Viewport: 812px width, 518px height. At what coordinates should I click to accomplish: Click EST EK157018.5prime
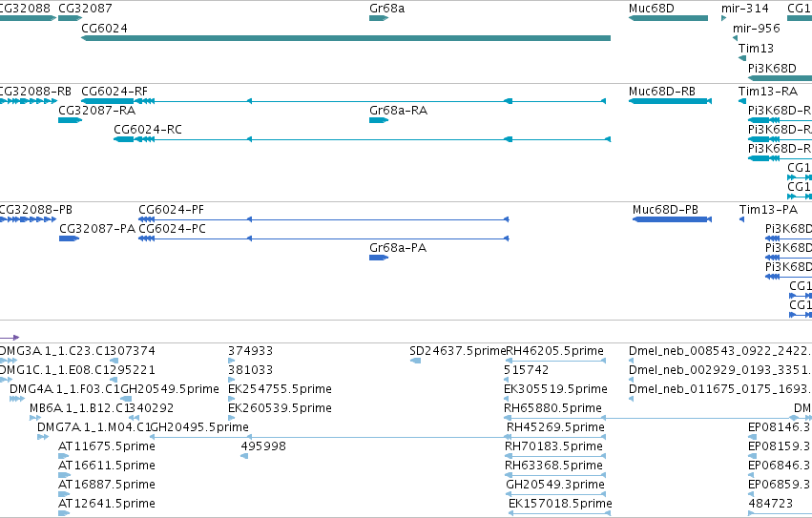(560, 513)
